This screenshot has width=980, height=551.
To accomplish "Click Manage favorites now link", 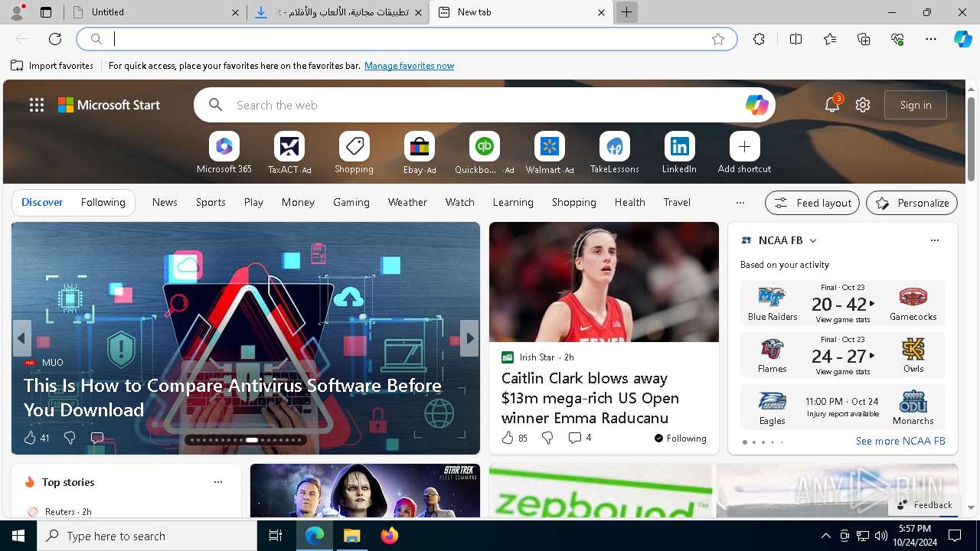I will [x=409, y=66].
